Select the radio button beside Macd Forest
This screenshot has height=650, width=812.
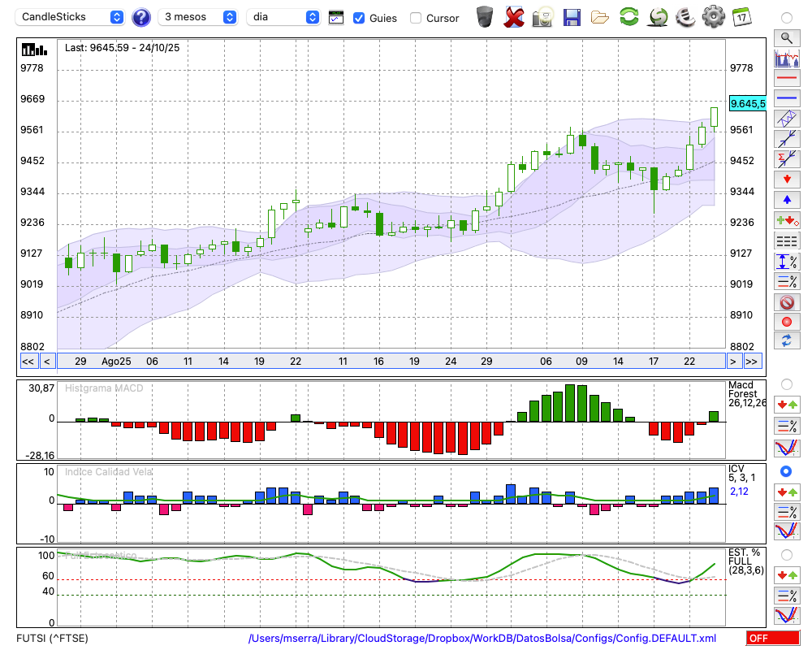pos(786,383)
